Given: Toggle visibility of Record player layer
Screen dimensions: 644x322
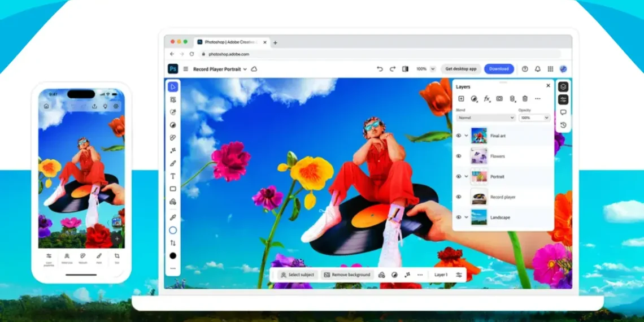Looking at the screenshot, I should tap(459, 197).
